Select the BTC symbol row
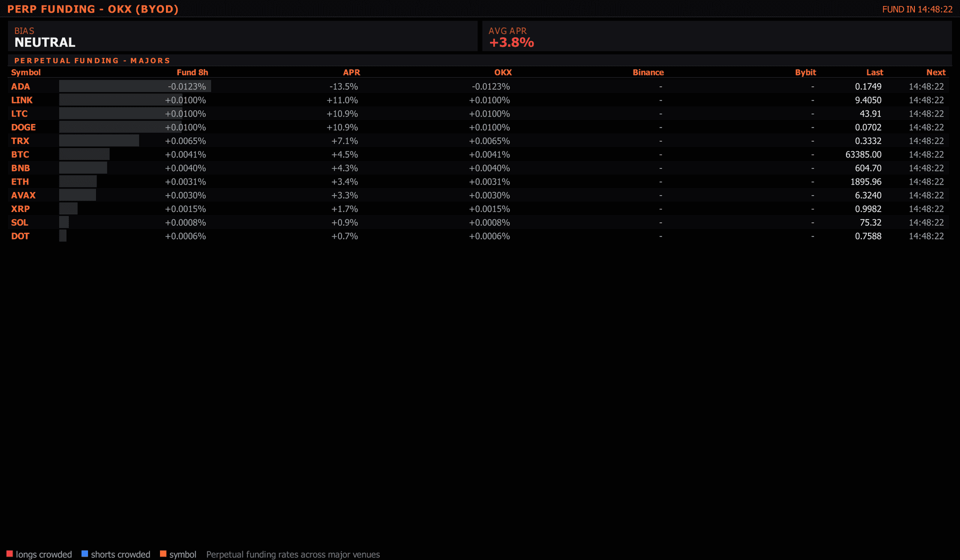 click(478, 154)
